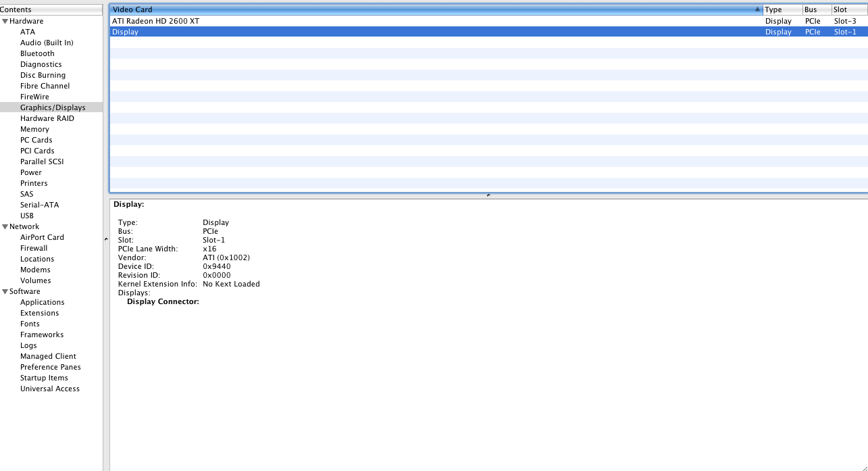Viewport: 868px width, 471px height.
Task: Select Preference Panes under Software
Action: pos(51,367)
